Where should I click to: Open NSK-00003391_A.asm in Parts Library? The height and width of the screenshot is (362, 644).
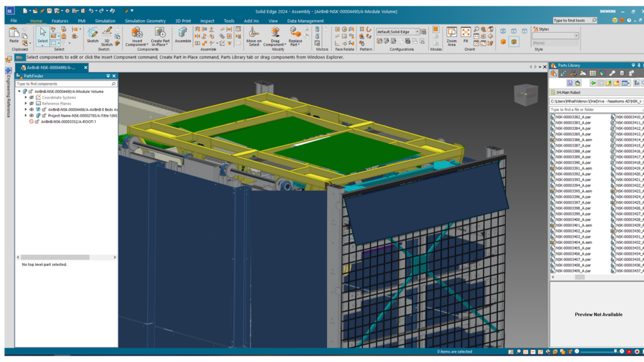[573, 168]
